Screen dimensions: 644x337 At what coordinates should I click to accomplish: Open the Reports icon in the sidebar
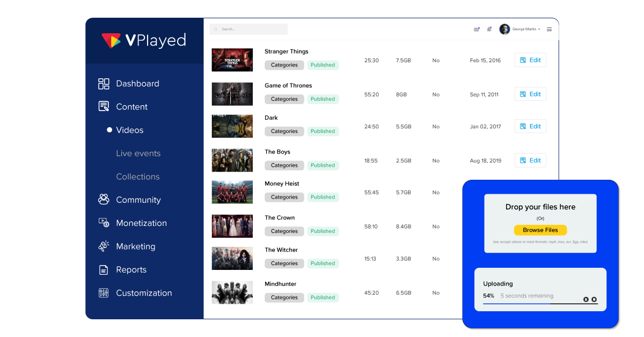point(103,269)
